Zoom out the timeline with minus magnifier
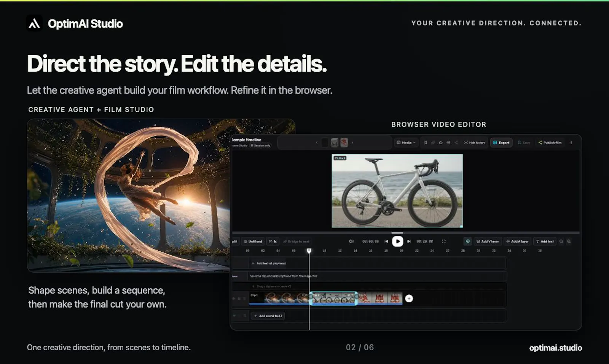The image size is (609, 364). coord(561,241)
